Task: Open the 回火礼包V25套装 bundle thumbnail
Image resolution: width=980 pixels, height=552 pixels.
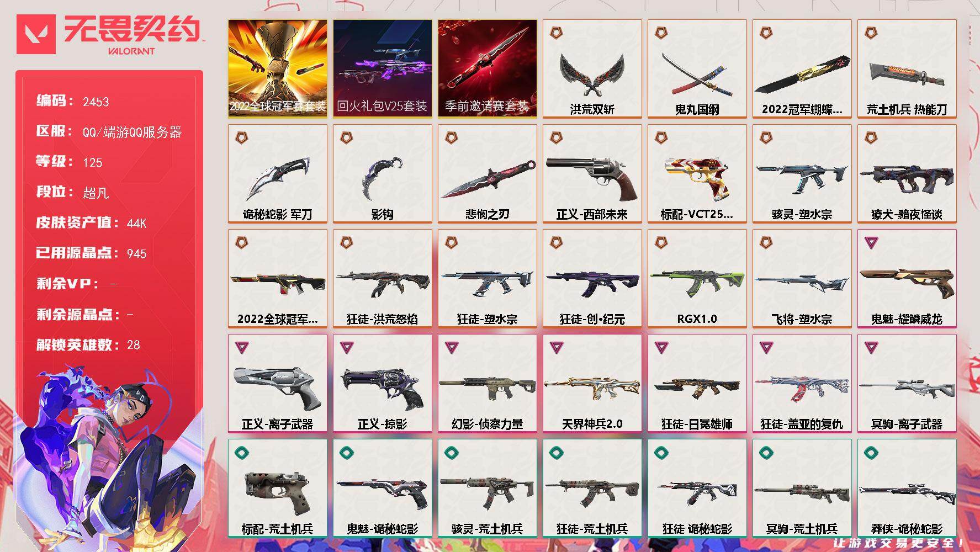Action: (x=382, y=69)
